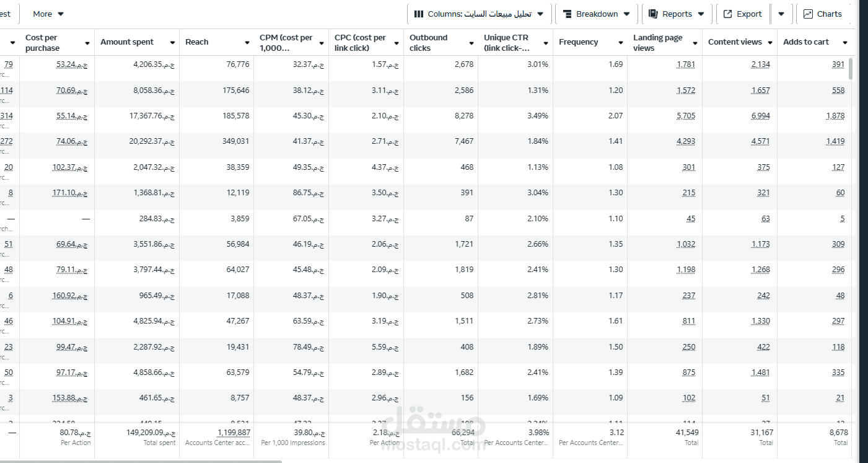Open the arrow dropdown beside Export
Screen dimensions: 868x463
click(x=781, y=14)
